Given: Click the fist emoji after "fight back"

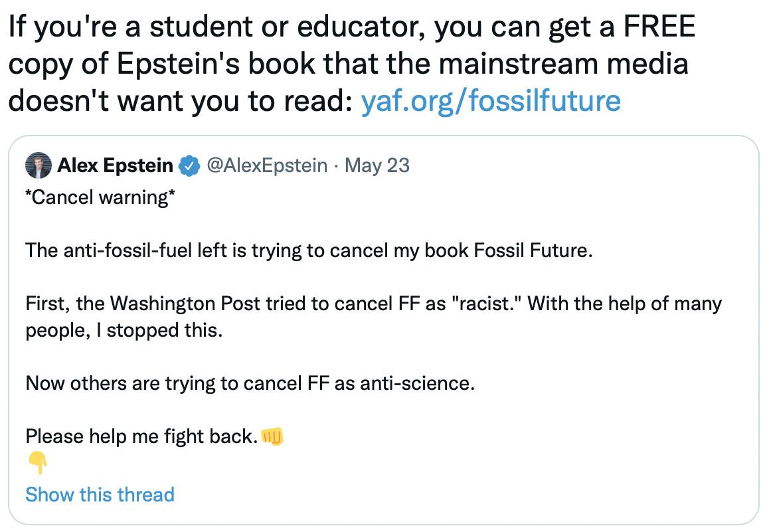Looking at the screenshot, I should 272,436.
